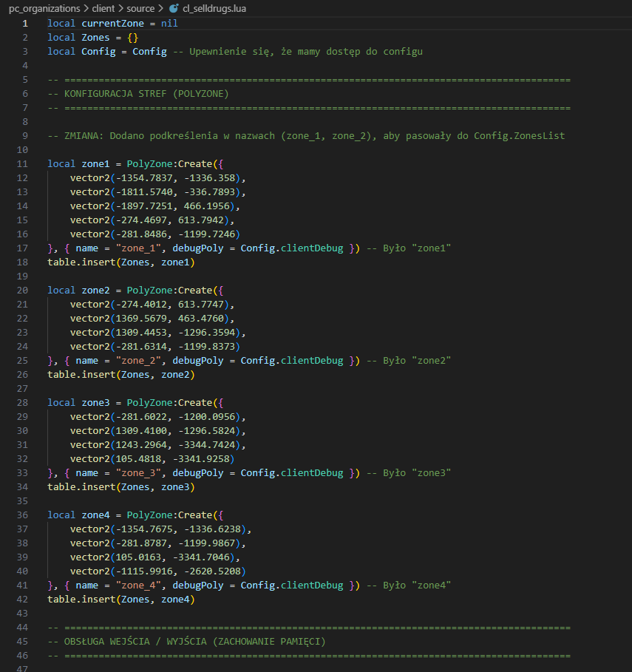
Task: Select line number 17 in the gutter
Action: 21,248
